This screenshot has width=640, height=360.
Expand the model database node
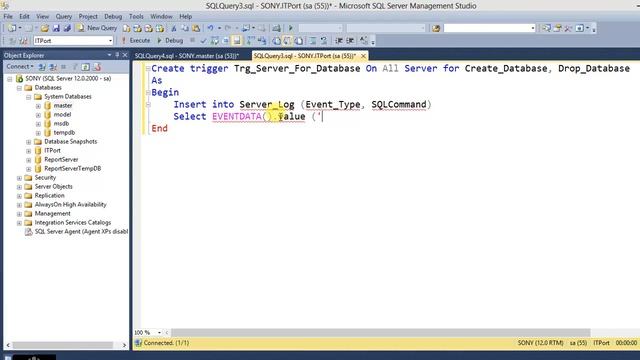[38, 115]
